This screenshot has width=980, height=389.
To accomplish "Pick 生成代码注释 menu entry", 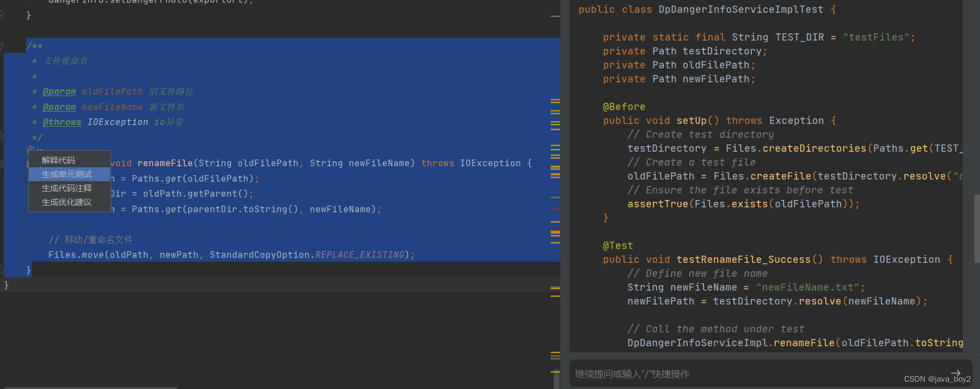I will [70, 188].
